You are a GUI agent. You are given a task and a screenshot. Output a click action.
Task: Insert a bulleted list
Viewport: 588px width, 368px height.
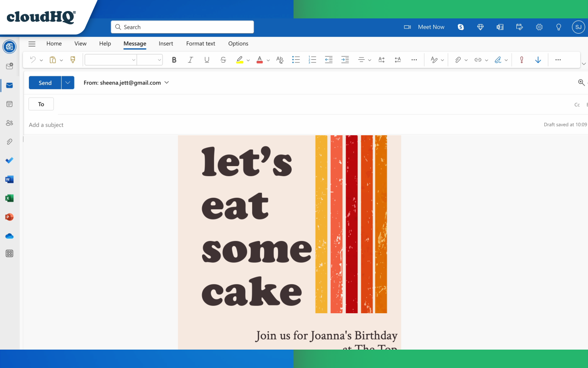pyautogui.click(x=296, y=59)
